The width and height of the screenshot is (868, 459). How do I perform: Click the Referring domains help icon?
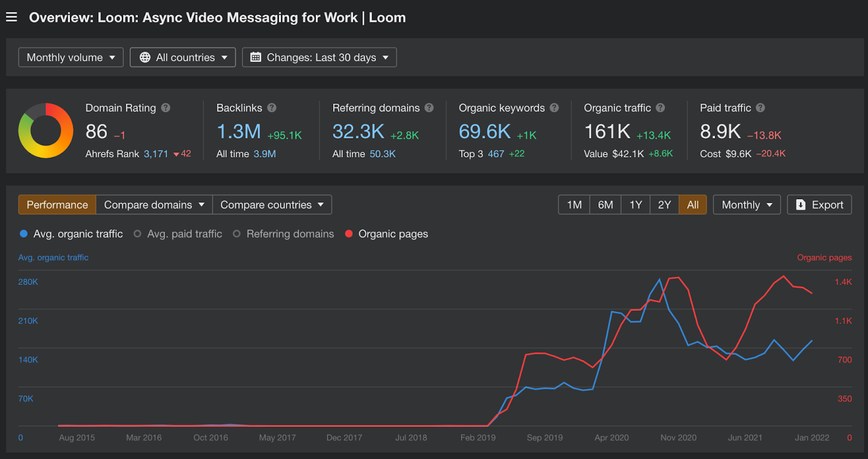[x=429, y=108]
